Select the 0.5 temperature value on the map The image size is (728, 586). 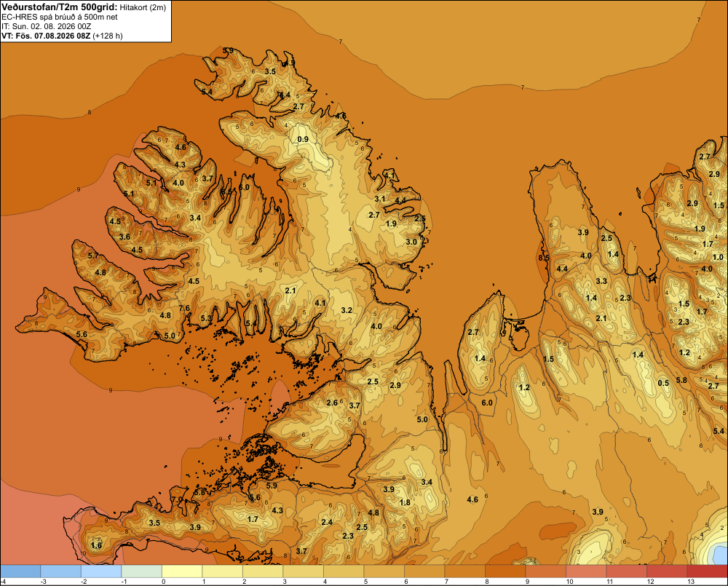tap(663, 383)
